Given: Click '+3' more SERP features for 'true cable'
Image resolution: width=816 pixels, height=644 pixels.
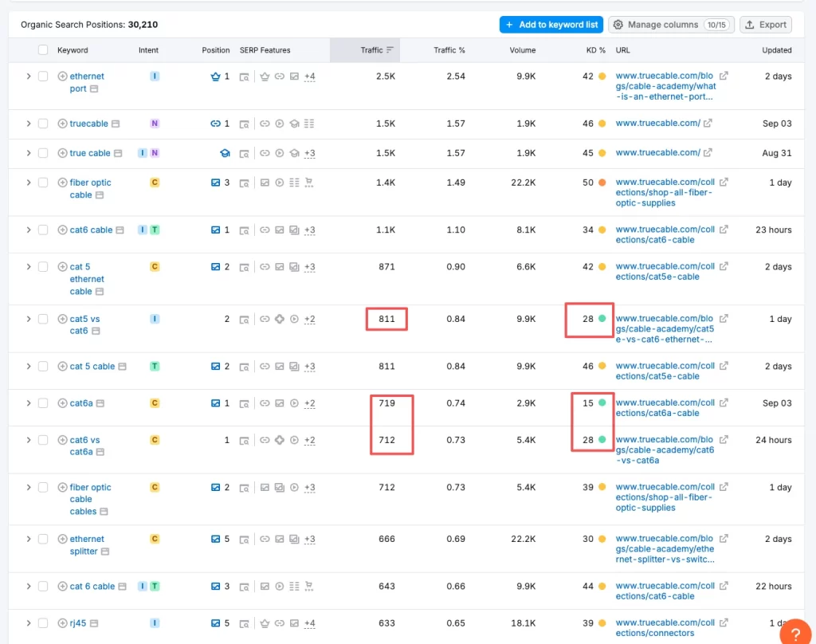Looking at the screenshot, I should 310,153.
